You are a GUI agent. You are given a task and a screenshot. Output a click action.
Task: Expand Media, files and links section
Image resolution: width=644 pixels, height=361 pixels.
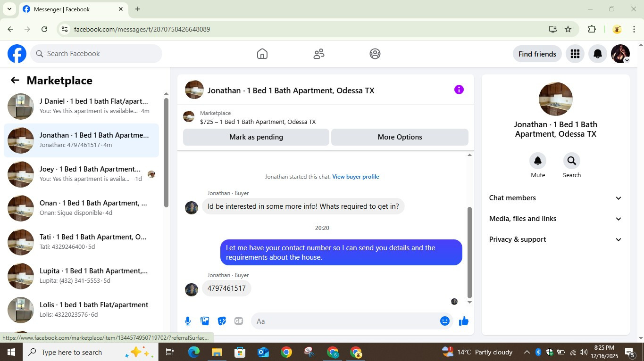point(556,219)
